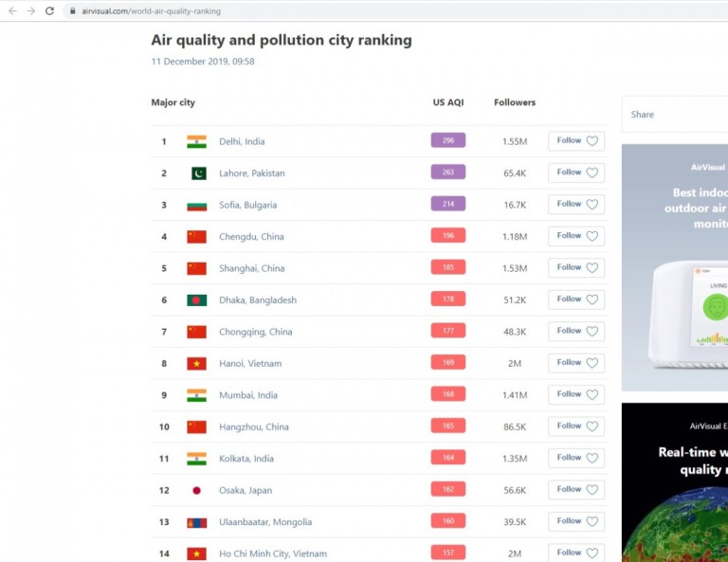The height and width of the screenshot is (562, 728).
Task: Click the India flag beside Delhi
Action: [x=196, y=141]
